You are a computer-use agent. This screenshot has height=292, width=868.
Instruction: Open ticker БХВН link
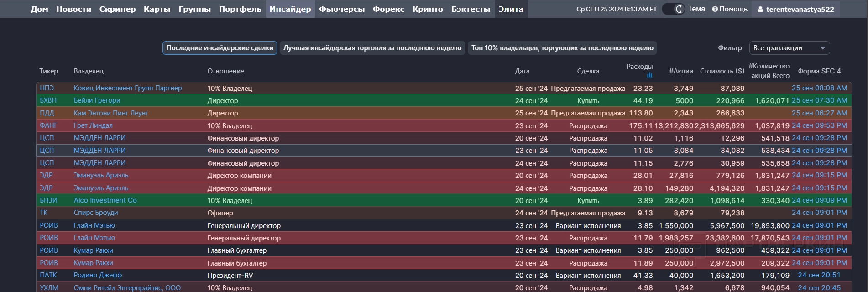[x=48, y=100]
